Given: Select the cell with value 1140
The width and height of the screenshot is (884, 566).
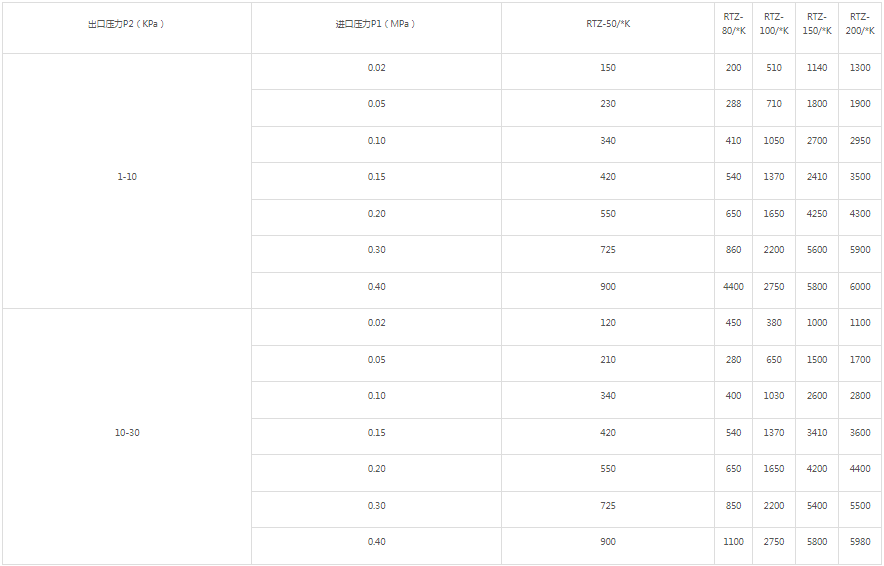Looking at the screenshot, I should (817, 68).
